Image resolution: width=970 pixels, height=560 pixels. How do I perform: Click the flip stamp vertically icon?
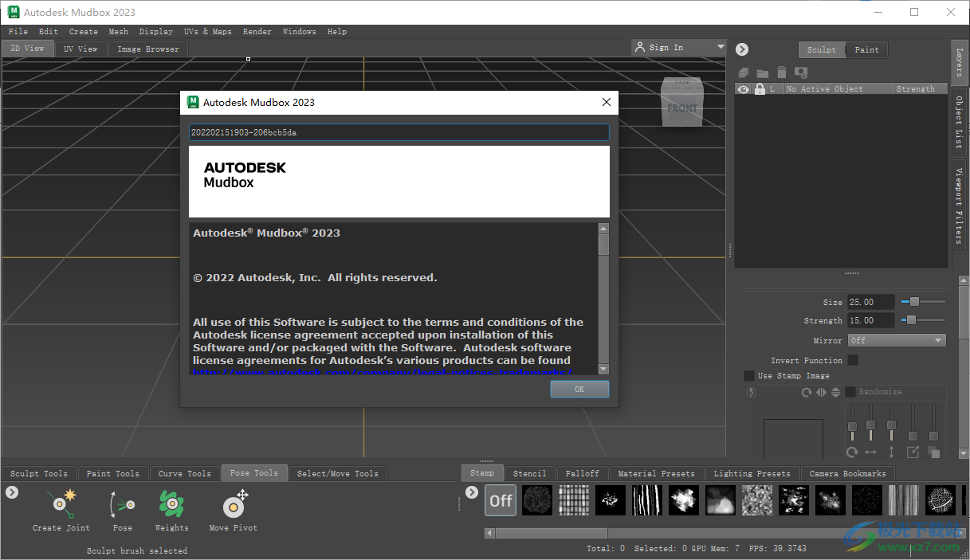coord(835,392)
